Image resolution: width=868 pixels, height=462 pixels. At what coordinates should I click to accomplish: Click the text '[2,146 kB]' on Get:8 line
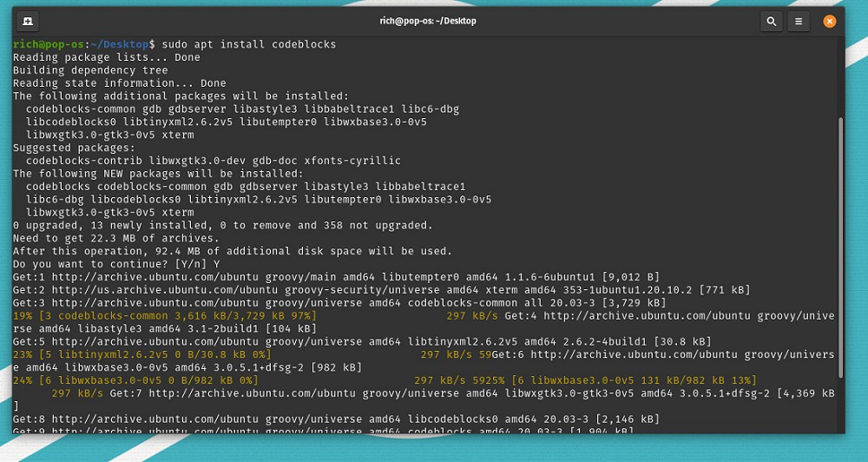pos(628,419)
